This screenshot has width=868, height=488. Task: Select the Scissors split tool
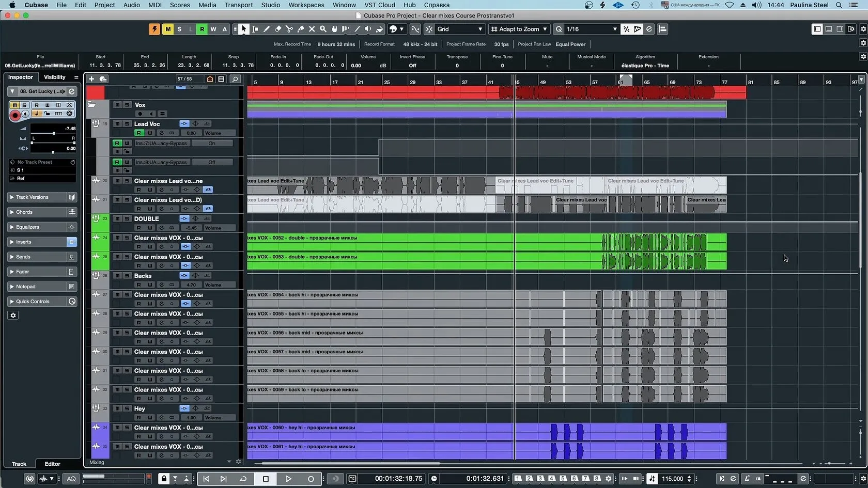tap(289, 29)
